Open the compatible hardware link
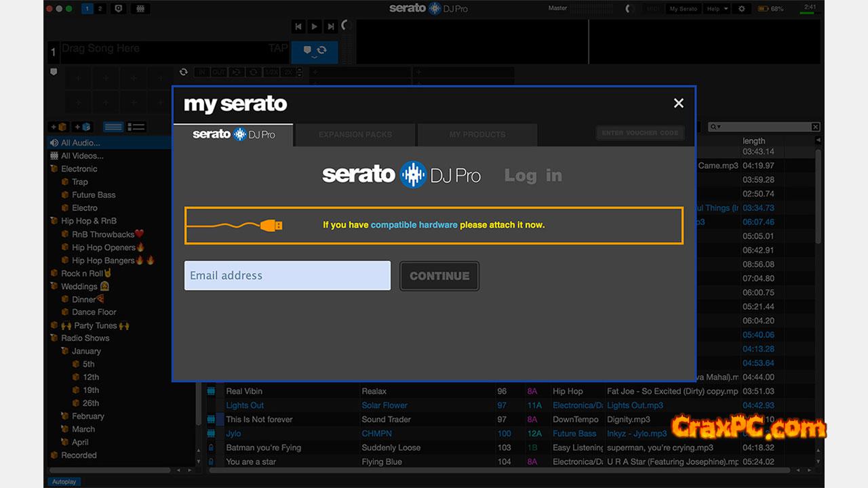868x488 pixels. (414, 224)
